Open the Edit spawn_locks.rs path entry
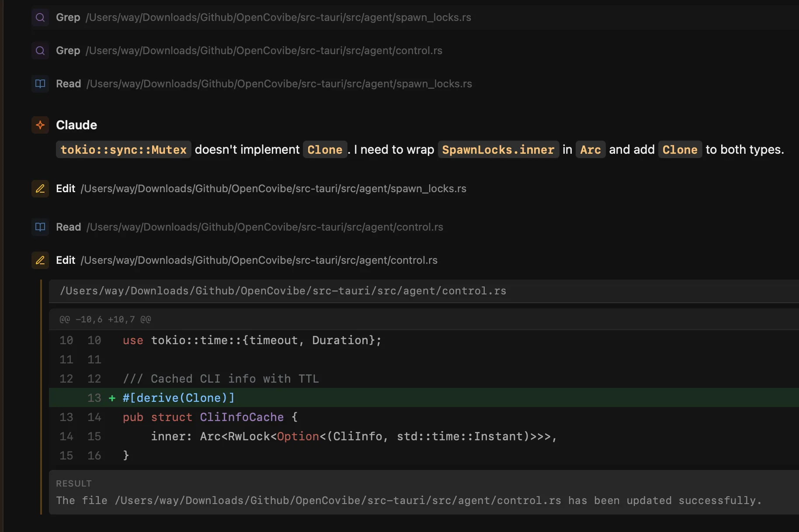This screenshot has width=799, height=532. 273,189
